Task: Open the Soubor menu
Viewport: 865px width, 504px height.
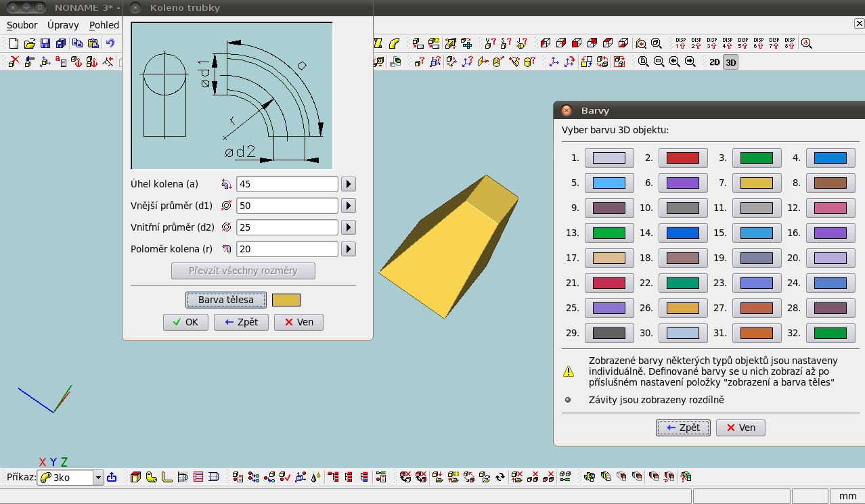Action: pos(22,25)
